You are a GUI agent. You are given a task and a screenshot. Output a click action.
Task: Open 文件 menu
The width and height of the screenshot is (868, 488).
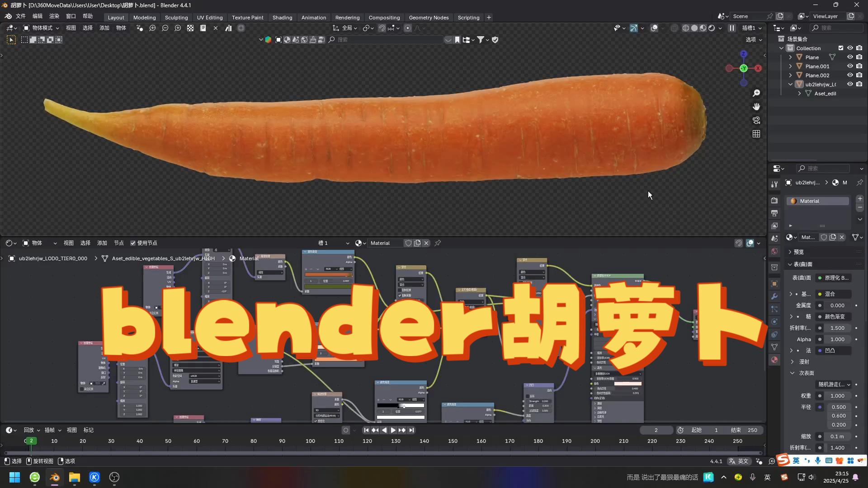click(21, 16)
